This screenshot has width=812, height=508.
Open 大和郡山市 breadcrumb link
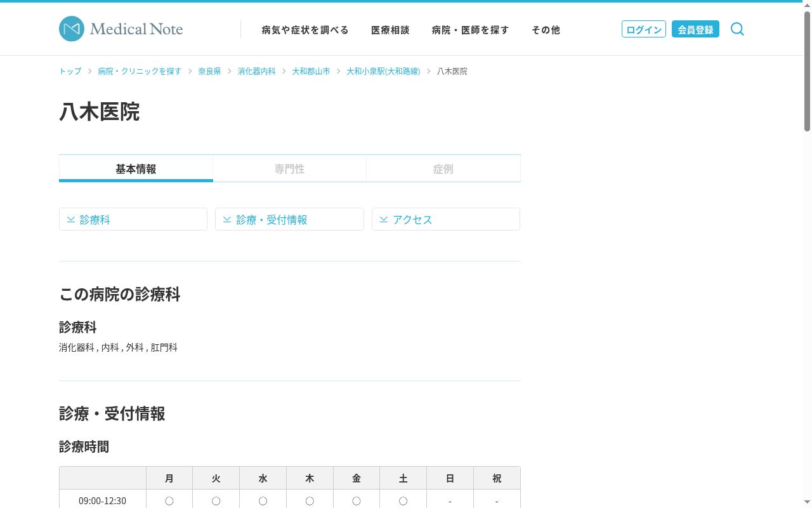[x=311, y=71]
